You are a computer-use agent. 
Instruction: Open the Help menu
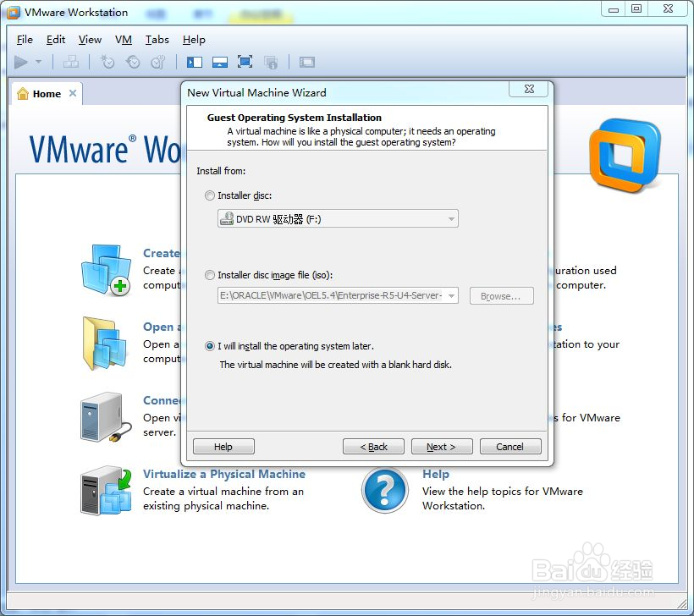[x=194, y=40]
